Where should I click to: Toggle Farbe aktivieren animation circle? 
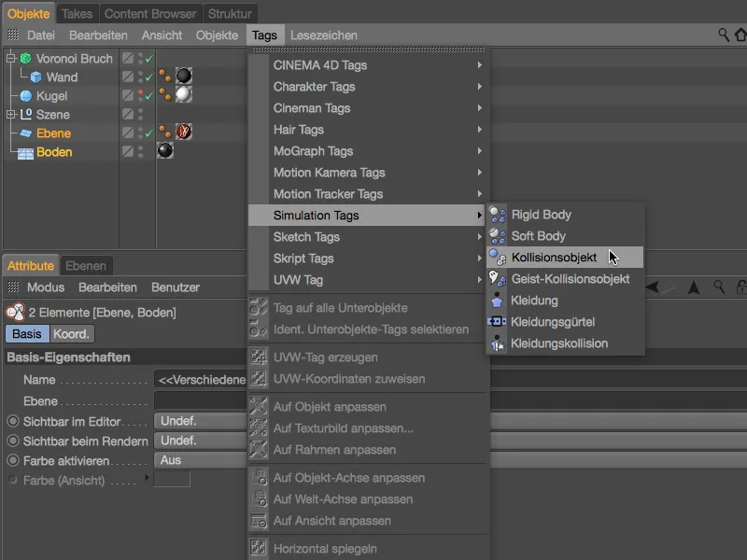[13, 460]
